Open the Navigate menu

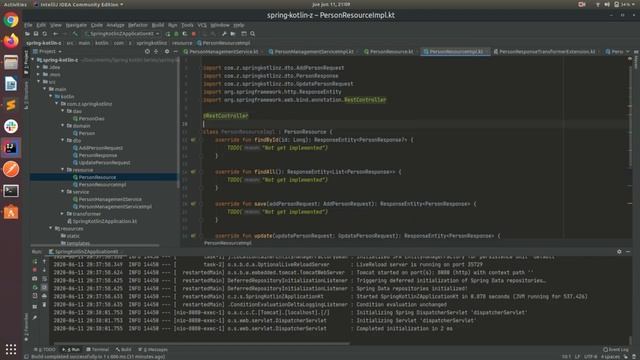tap(76, 25)
